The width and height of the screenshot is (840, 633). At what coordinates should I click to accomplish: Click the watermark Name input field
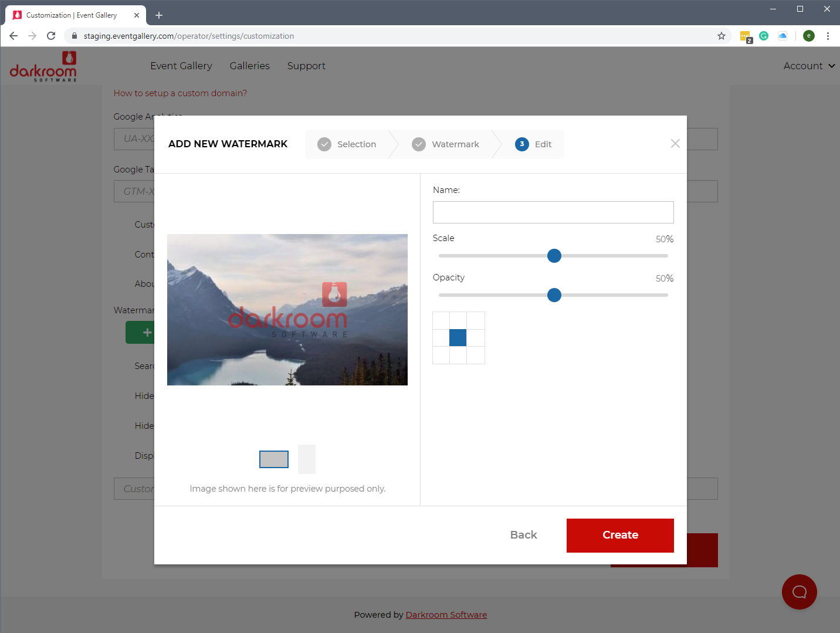[x=553, y=212]
